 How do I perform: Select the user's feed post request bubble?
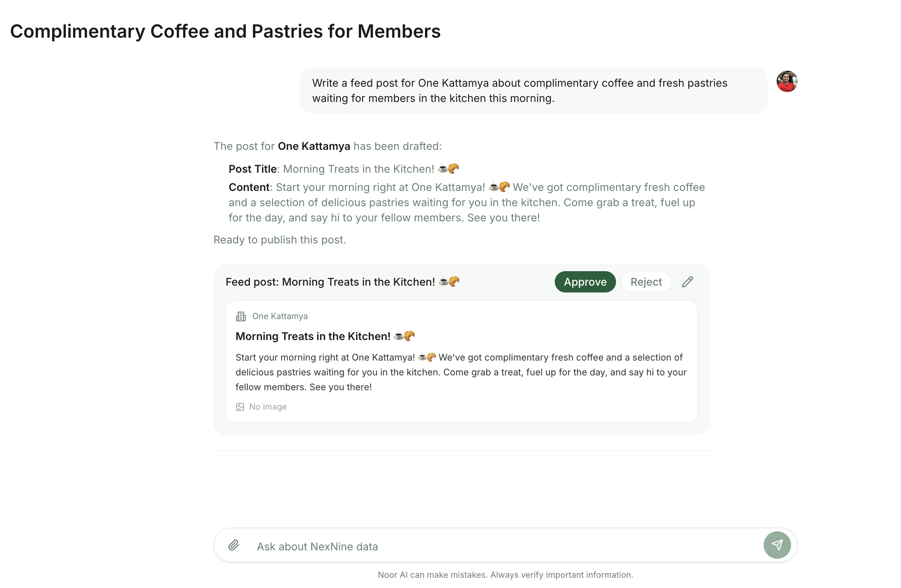[x=533, y=91]
